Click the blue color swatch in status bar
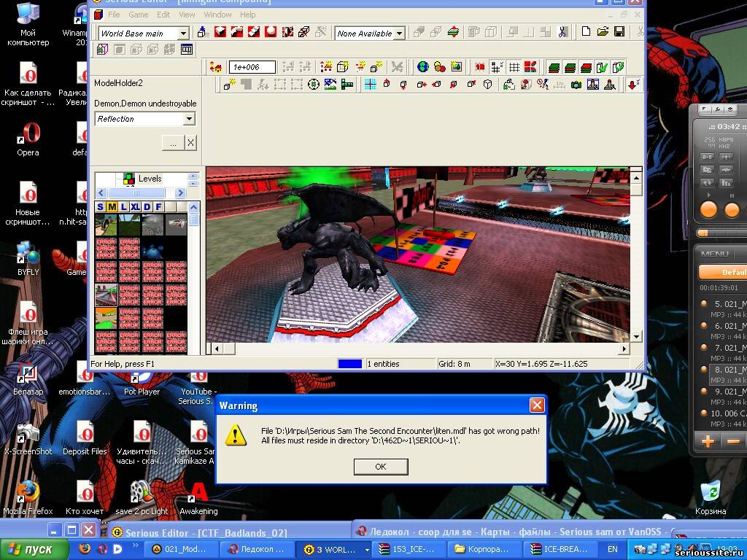The image size is (747, 560). [350, 364]
